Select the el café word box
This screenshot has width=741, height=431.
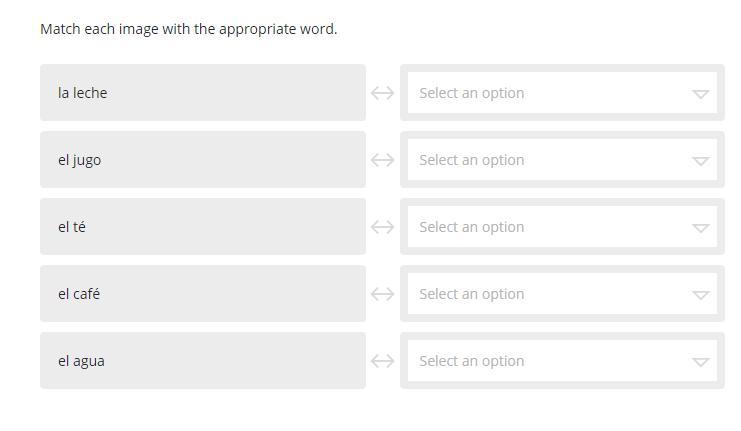202,294
